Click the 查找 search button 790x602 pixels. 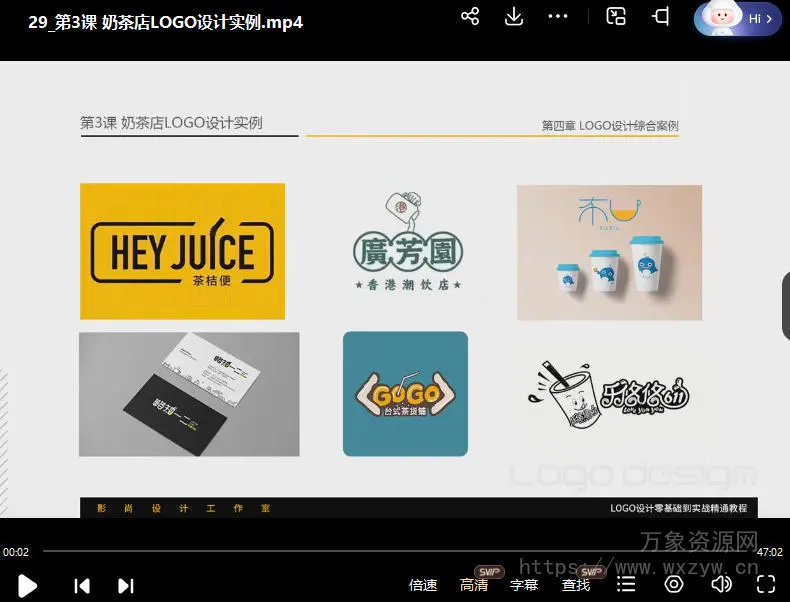[576, 585]
